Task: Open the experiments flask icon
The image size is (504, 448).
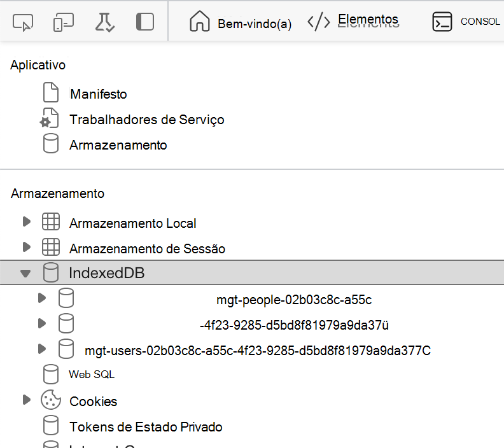Action: (x=104, y=22)
